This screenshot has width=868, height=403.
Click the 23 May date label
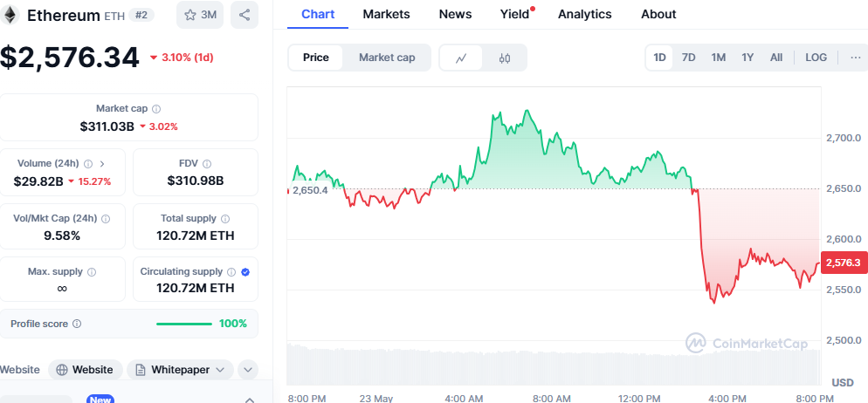point(375,398)
